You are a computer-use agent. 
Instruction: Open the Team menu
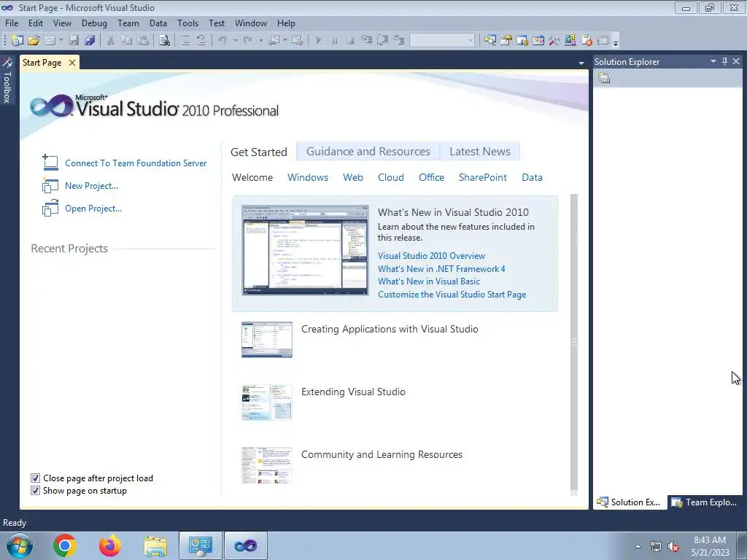tap(128, 23)
